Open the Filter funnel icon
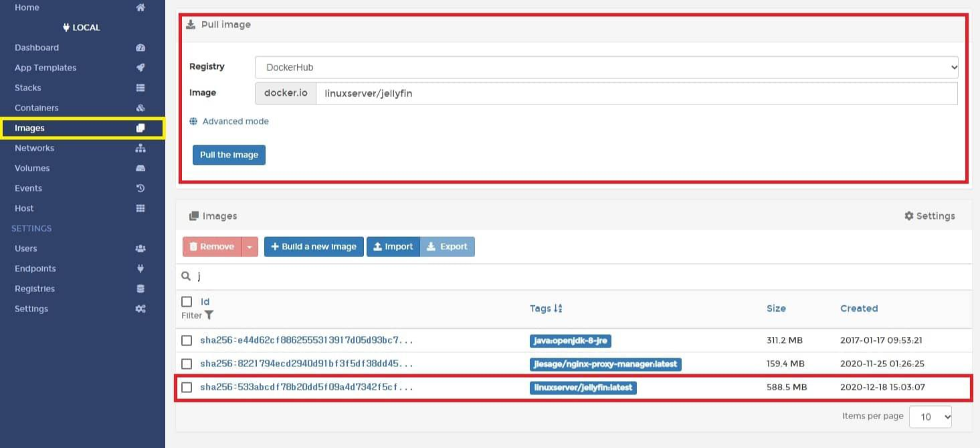The width and height of the screenshot is (980, 448). click(x=209, y=315)
